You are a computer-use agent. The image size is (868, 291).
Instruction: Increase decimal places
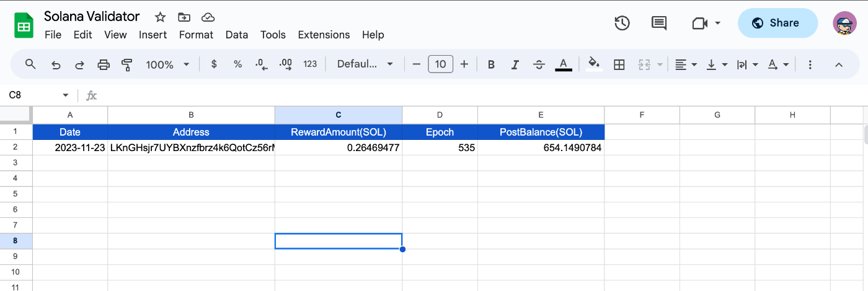click(x=286, y=64)
